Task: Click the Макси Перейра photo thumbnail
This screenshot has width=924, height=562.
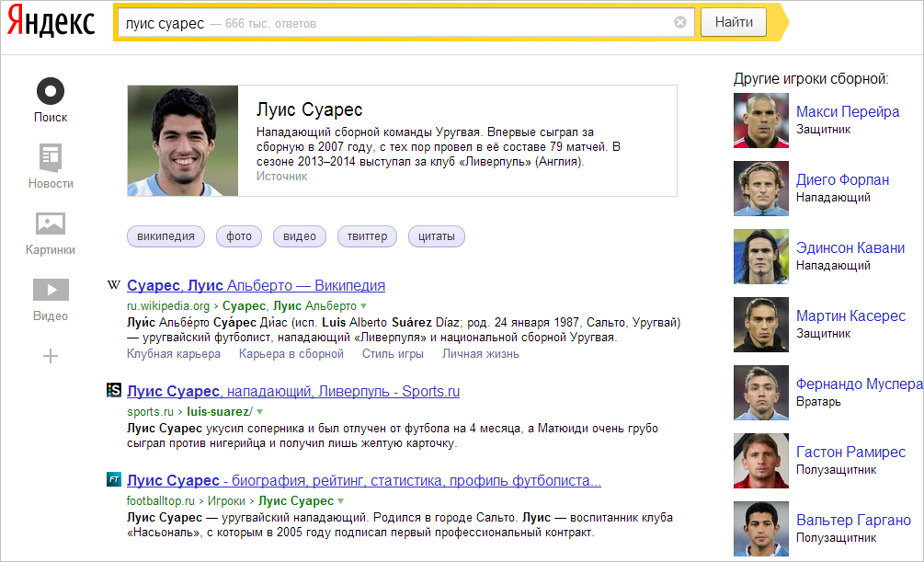Action: 760,120
